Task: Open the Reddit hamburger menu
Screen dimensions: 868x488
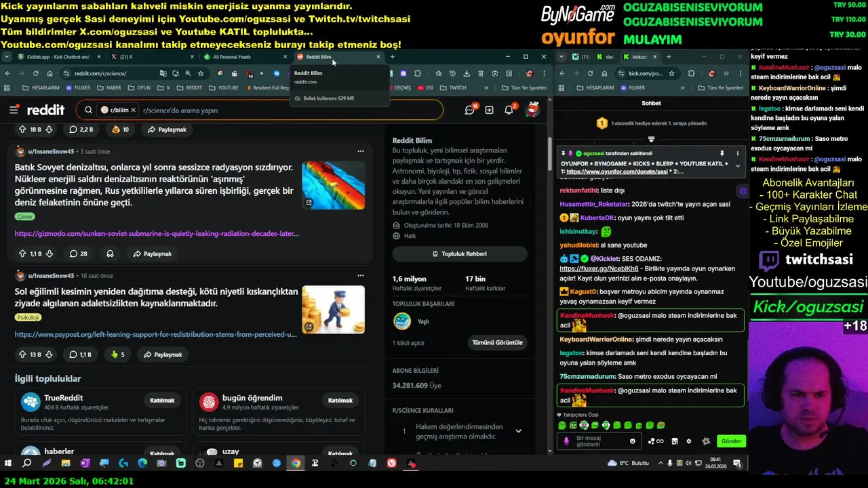Action: pos(14,110)
